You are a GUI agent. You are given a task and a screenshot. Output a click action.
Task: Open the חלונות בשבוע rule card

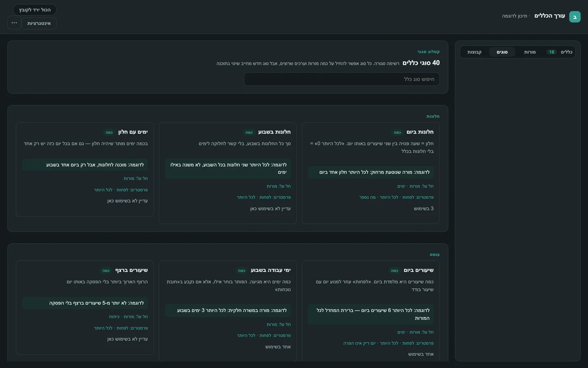[228, 173]
